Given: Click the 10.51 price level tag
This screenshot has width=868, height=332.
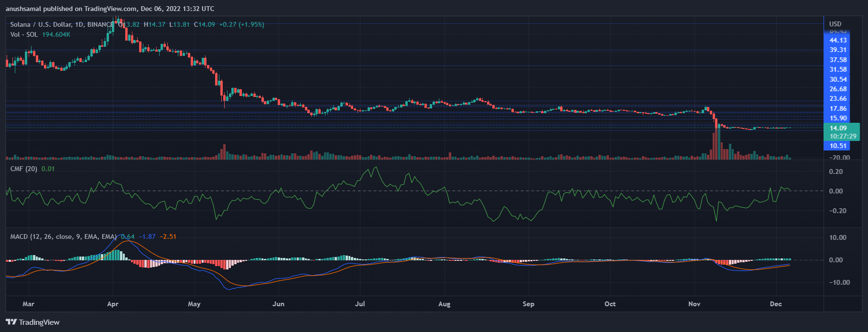Looking at the screenshot, I should 838,146.
